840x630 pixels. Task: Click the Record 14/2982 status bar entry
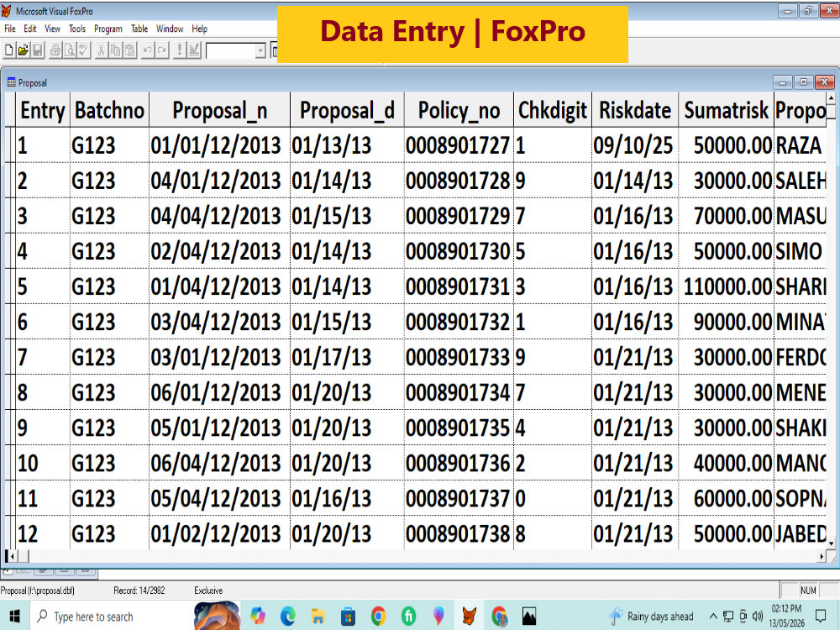pyautogui.click(x=139, y=591)
